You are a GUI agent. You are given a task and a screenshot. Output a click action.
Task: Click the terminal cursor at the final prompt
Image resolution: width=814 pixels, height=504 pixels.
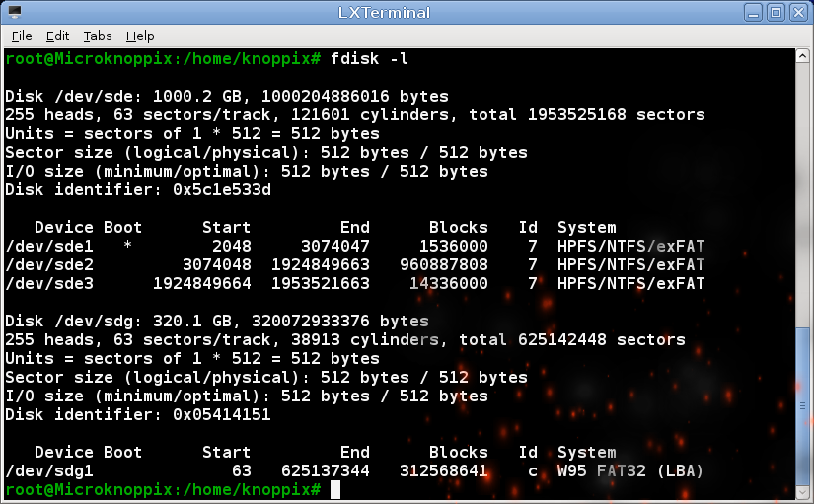click(x=335, y=489)
